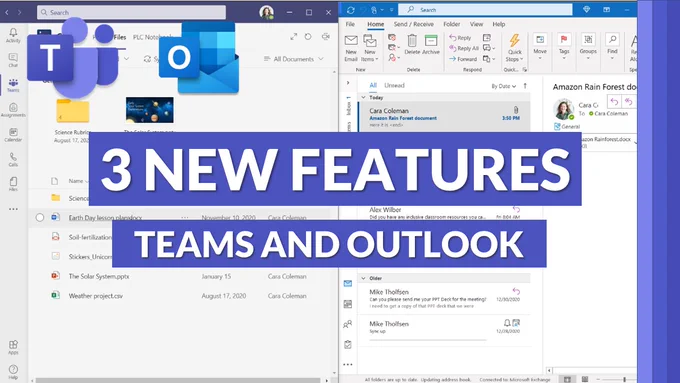The height and width of the screenshot is (383, 680).
Task: Open the Cara Coleman Amazon Rain Forest email
Action: click(445, 117)
